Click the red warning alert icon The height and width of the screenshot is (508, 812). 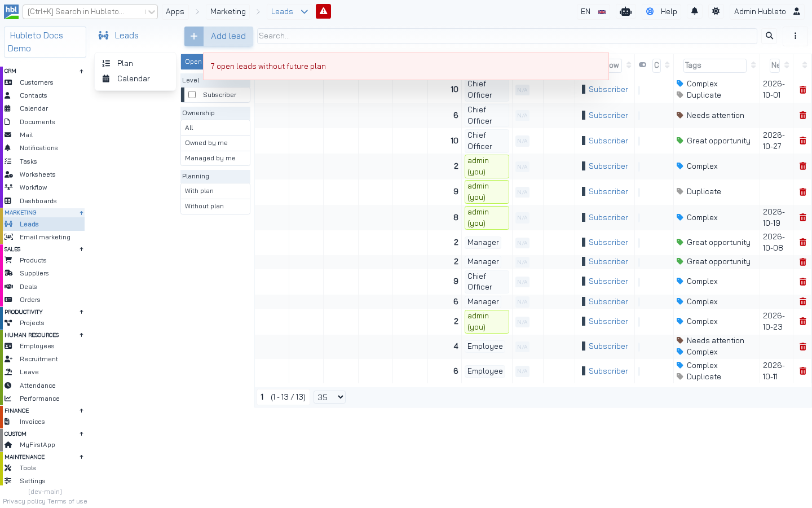tap(323, 11)
